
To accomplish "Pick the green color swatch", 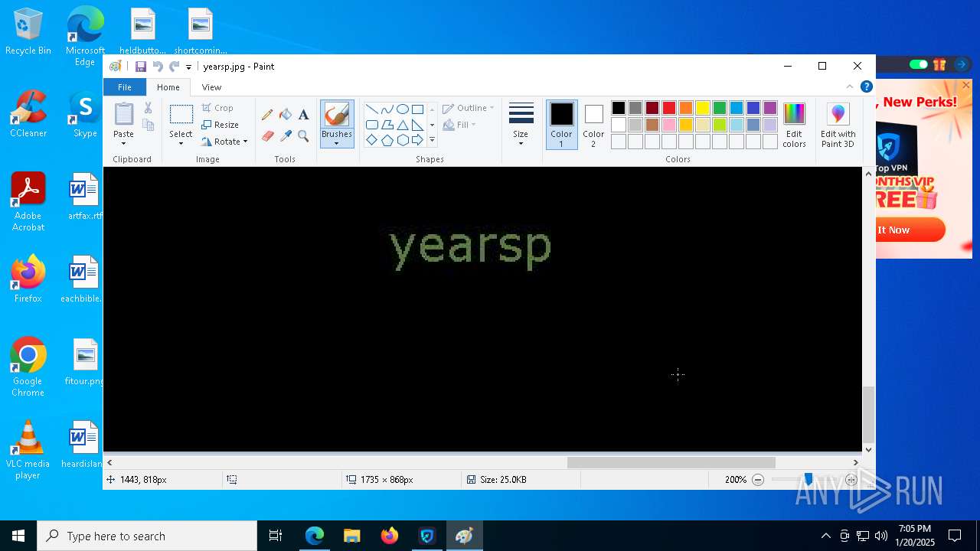I will 720,108.
